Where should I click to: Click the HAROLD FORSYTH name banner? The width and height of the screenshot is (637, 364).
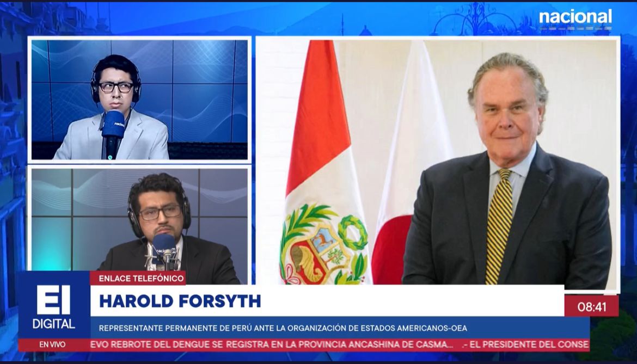[180, 301]
